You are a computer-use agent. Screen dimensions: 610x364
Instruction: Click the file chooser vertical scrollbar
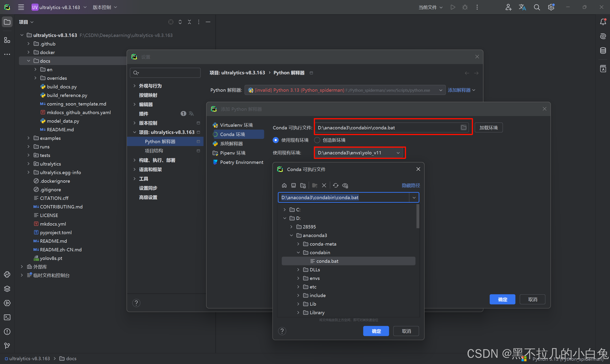pyautogui.click(x=418, y=217)
